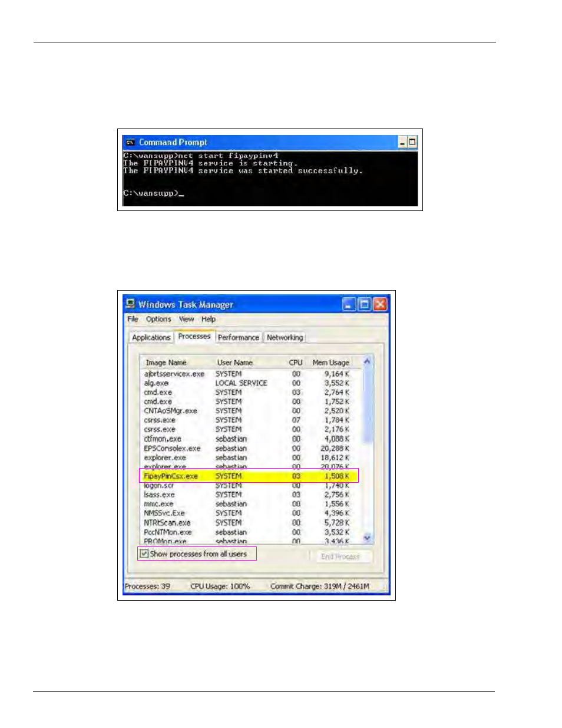
Task: Open the Options menu
Action: pos(158,319)
